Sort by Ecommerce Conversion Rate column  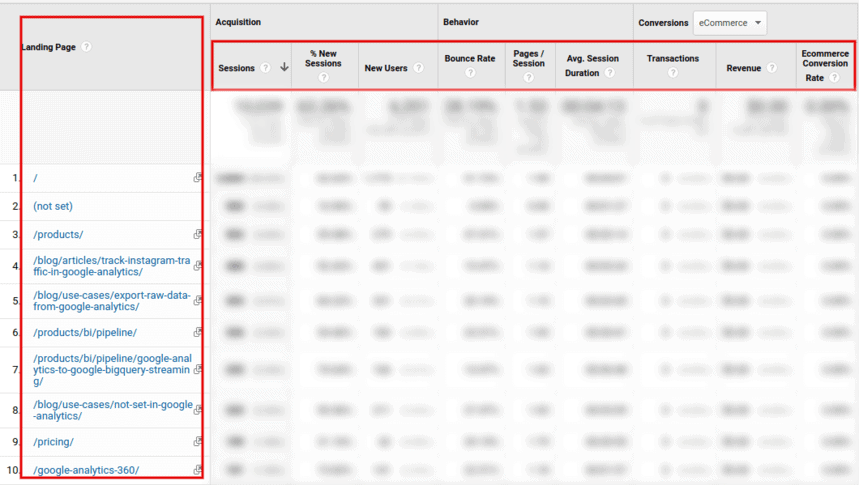(x=825, y=65)
